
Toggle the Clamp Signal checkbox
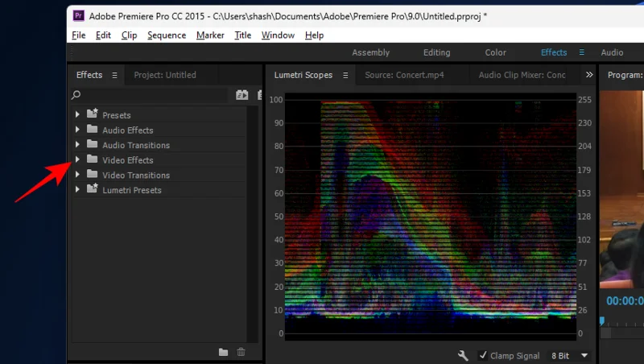(x=483, y=355)
